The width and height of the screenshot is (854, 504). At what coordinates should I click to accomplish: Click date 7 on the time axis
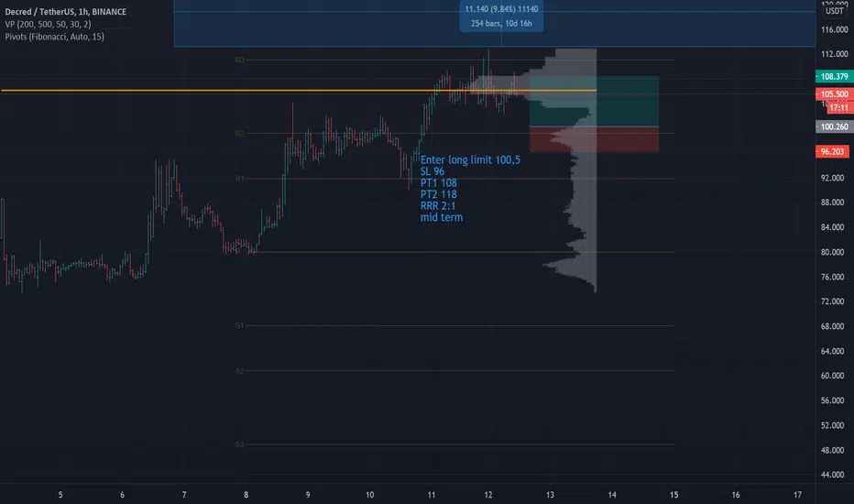pyautogui.click(x=184, y=495)
